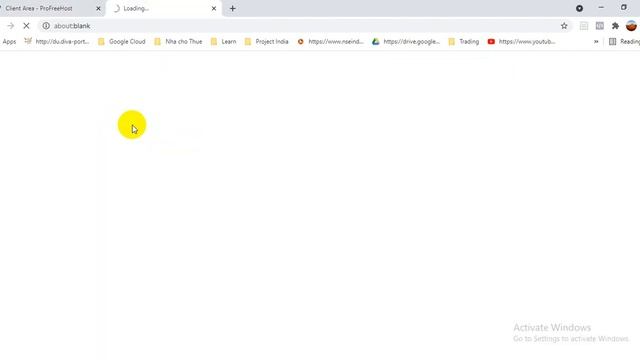
Task: Open the Project India bookmark folder
Action: 267,42
